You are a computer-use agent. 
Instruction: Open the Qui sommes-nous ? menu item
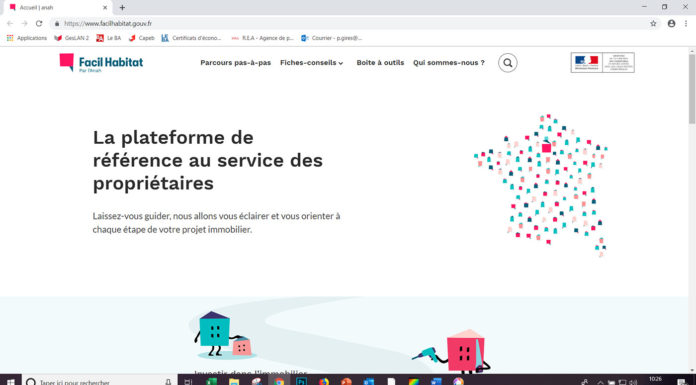coord(449,63)
